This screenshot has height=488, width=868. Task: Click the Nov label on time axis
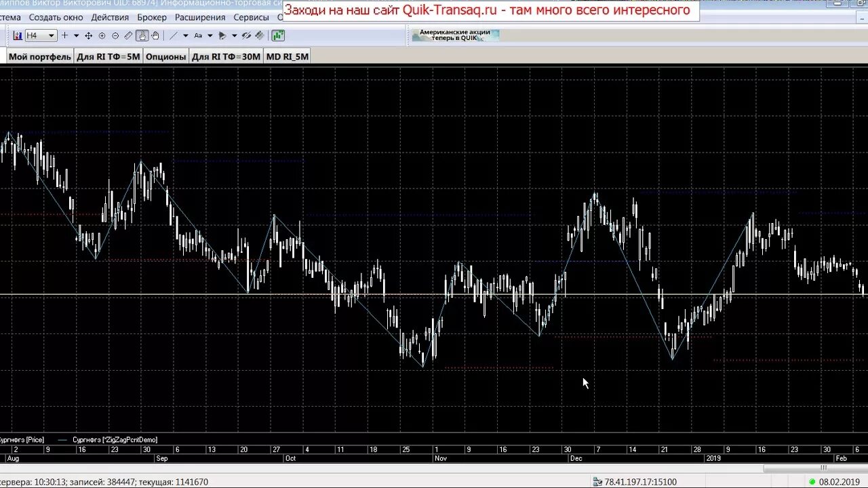[440, 458]
